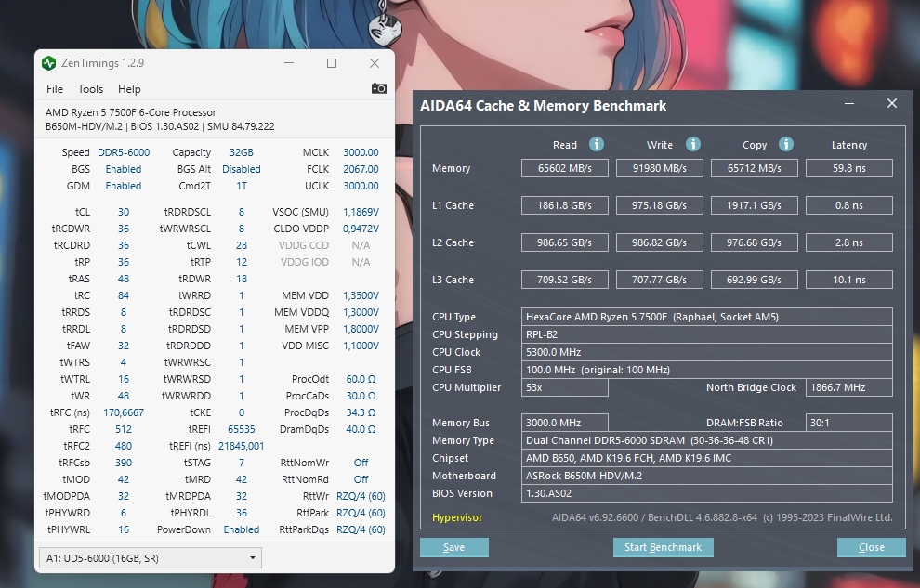Screen dimensions: 920x588
Task: Click DRAM:FSB Ratio field 30:1
Action: pyautogui.click(x=849, y=423)
